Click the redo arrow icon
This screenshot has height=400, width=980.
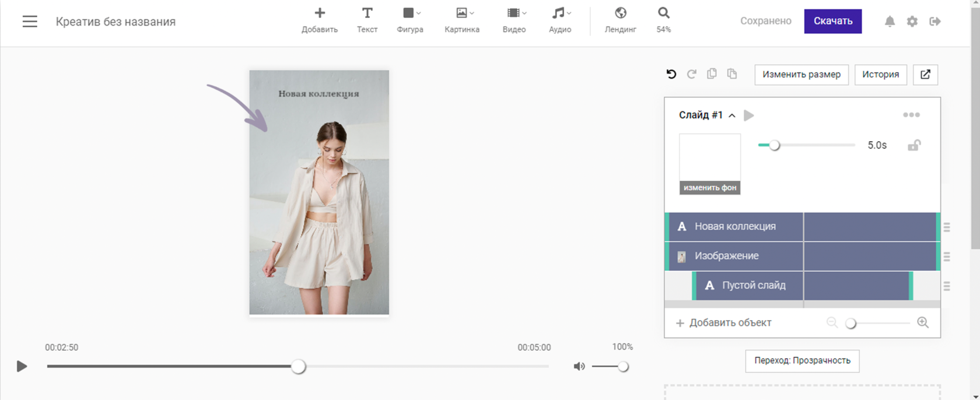691,74
